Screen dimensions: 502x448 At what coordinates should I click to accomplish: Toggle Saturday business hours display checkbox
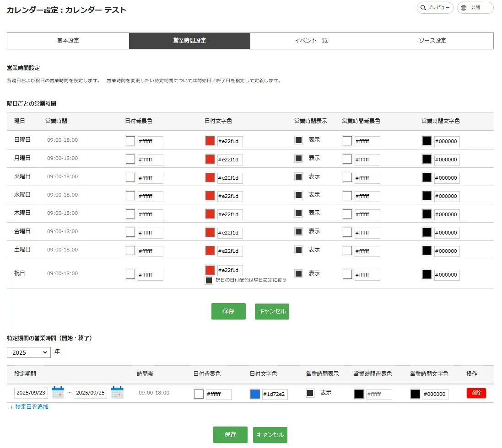298,250
